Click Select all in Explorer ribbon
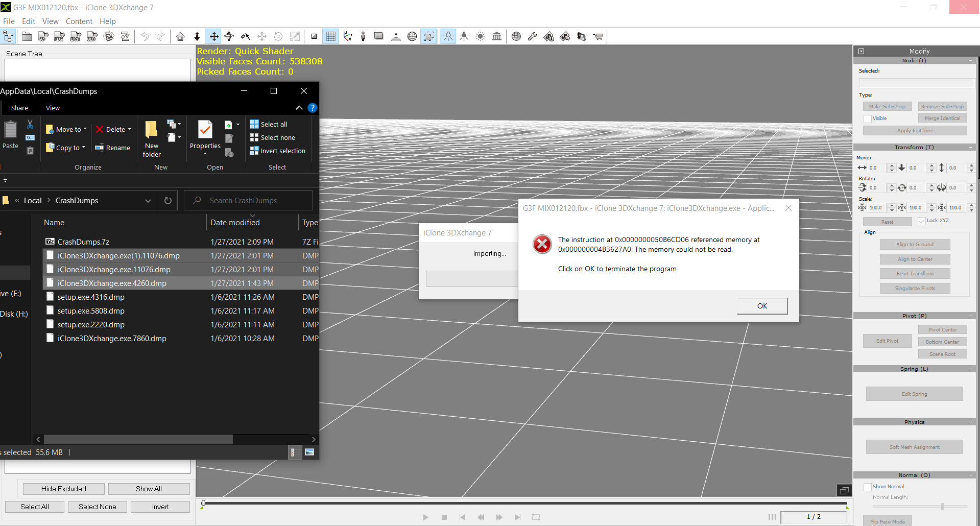This screenshot has height=526, width=980. coord(269,124)
